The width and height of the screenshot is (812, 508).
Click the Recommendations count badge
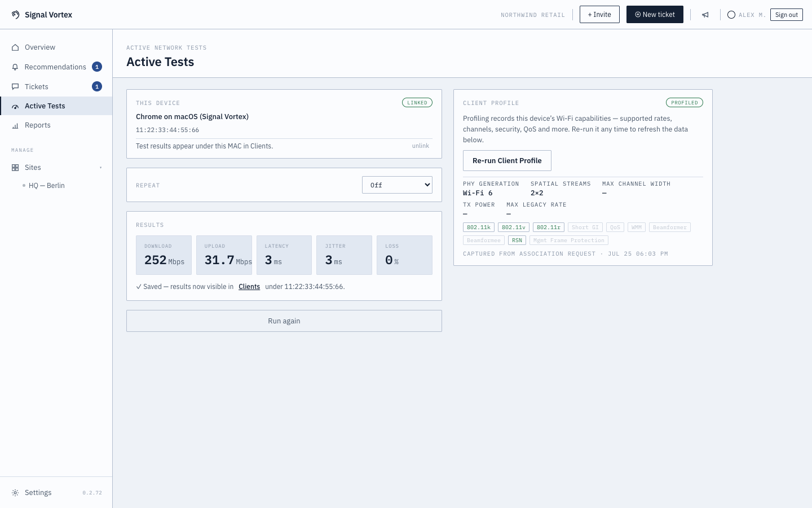click(97, 67)
